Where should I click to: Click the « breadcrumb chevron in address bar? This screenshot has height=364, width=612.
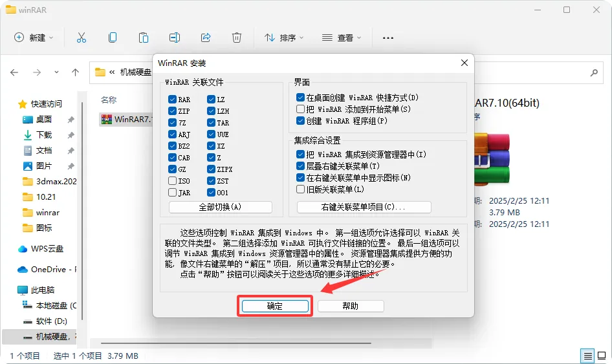[x=112, y=72]
